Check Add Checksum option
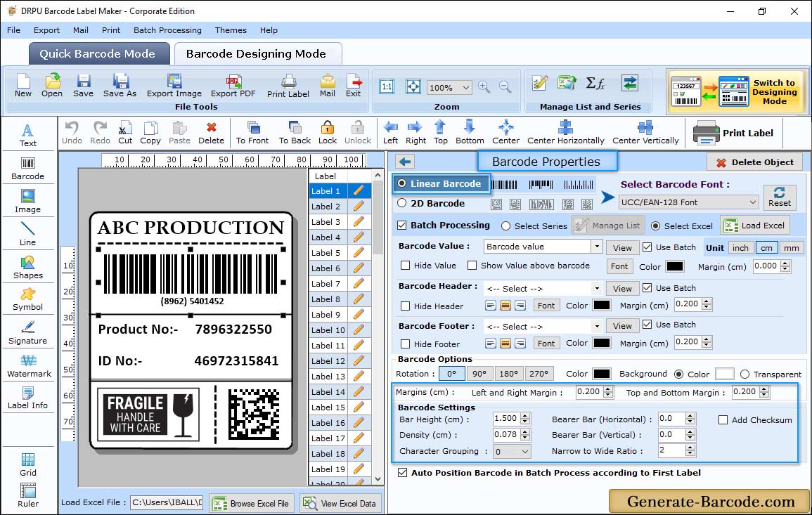 723,420
